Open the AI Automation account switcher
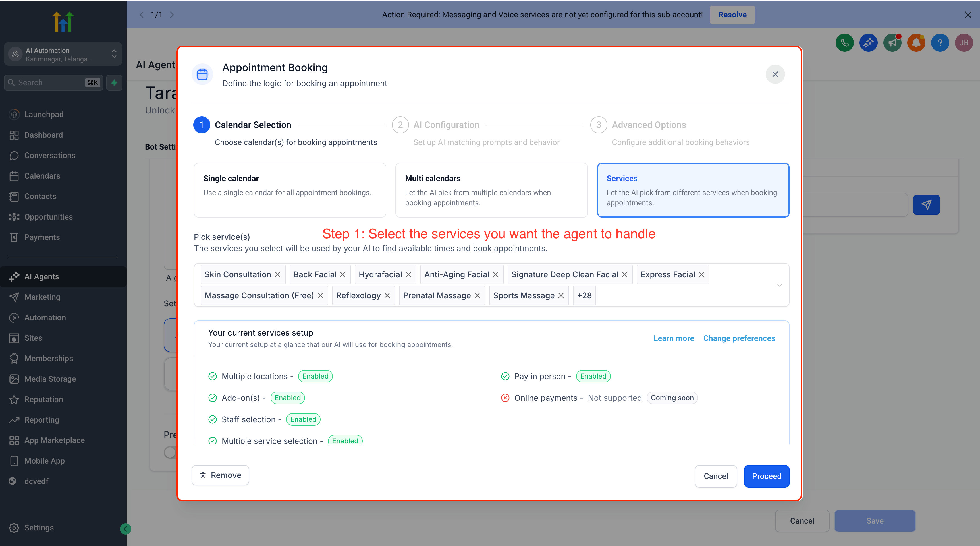980x546 pixels. (63, 54)
